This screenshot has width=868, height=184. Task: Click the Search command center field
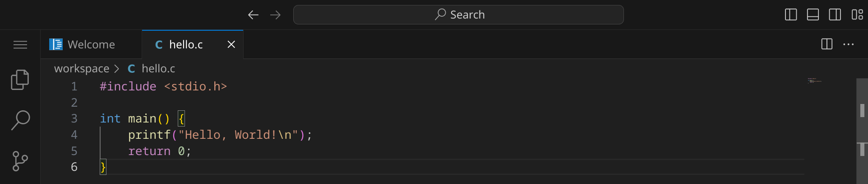(x=458, y=15)
